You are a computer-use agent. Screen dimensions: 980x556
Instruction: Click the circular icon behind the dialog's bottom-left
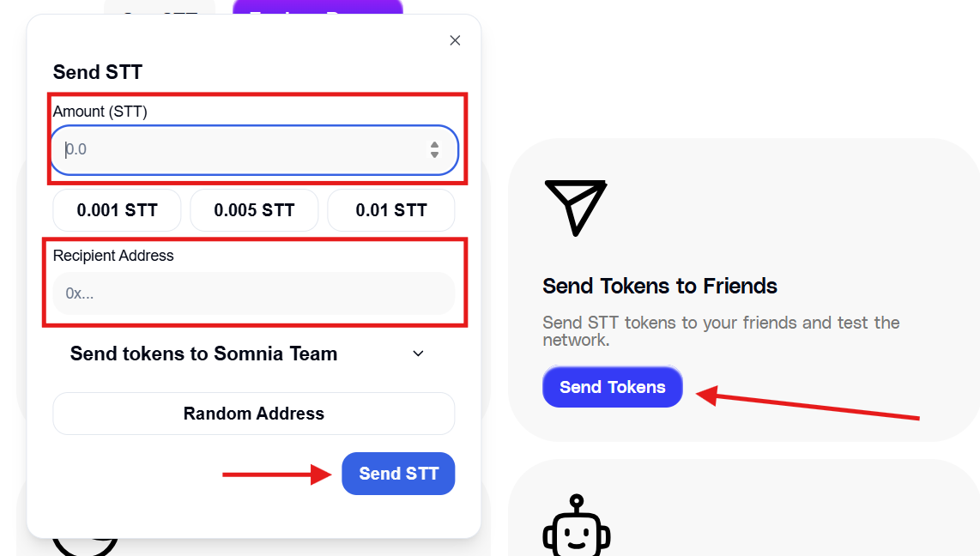85,545
